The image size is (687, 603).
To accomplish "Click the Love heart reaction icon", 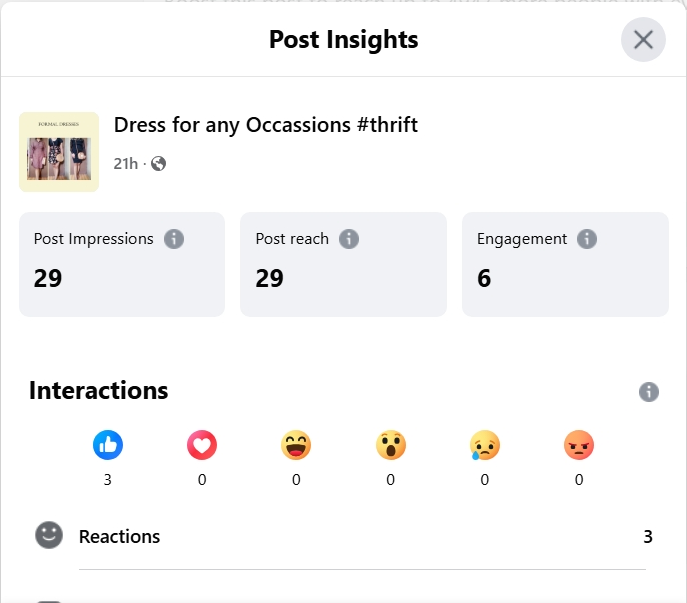I will tap(202, 445).
